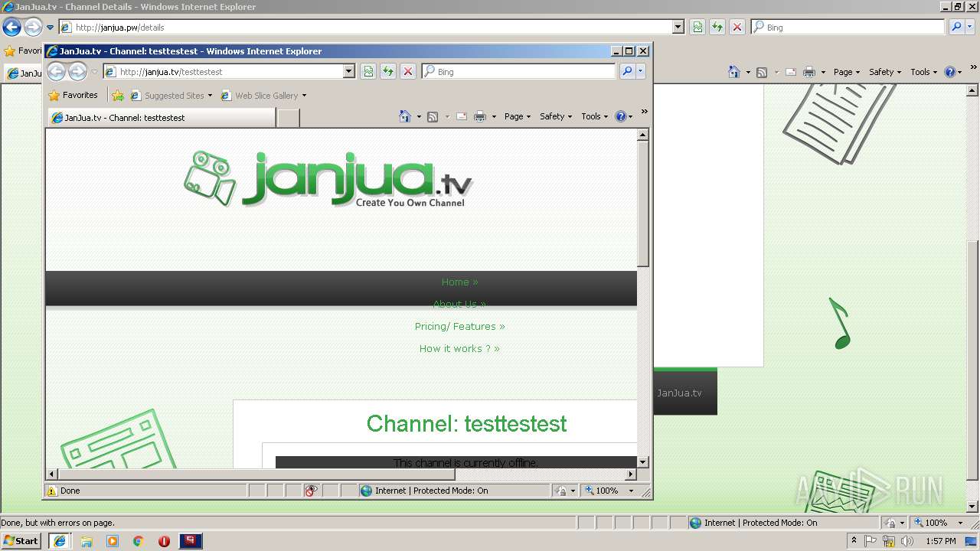The image size is (980, 551).
Task: Click warning icon beside Done status
Action: 51,491
